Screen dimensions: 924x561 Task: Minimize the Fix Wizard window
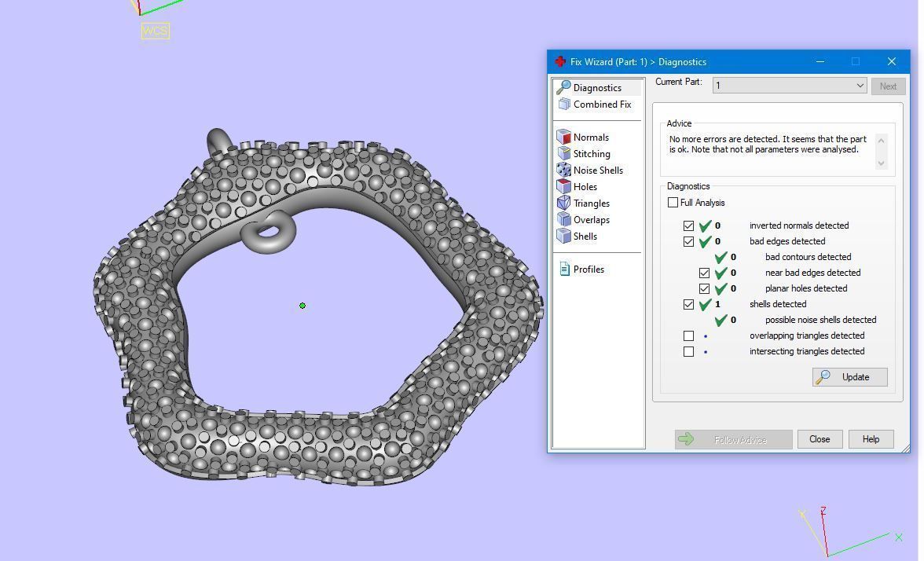pos(820,61)
